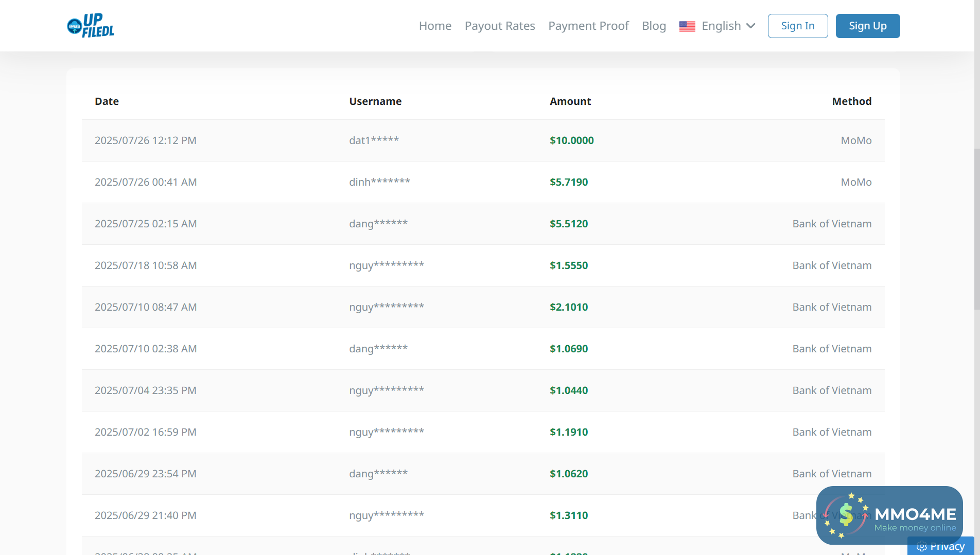Click the Amount column header
Screen dimensions: 980x555
point(570,101)
